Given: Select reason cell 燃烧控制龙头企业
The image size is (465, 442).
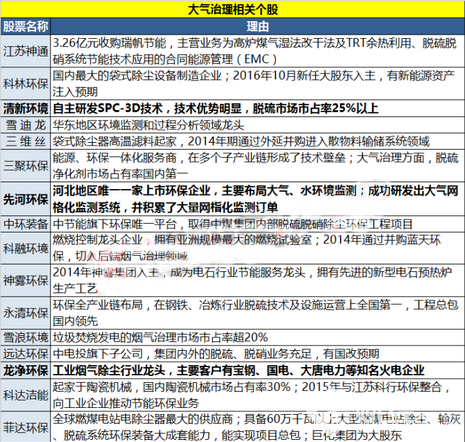Looking at the screenshot, I should (x=258, y=248).
